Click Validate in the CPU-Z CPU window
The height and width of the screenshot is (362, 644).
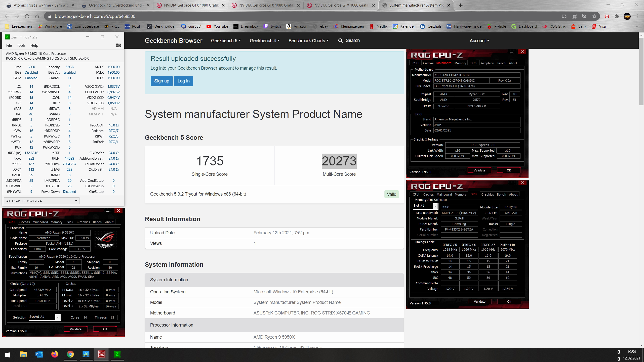tap(75, 329)
